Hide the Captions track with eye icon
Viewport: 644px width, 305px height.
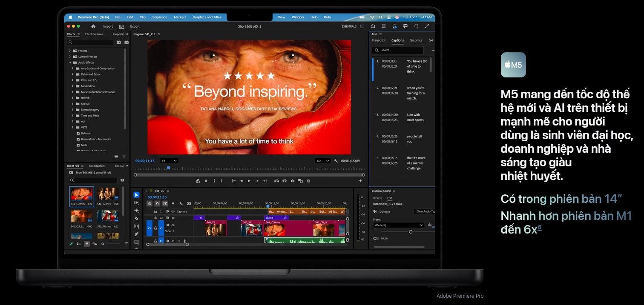click(173, 211)
